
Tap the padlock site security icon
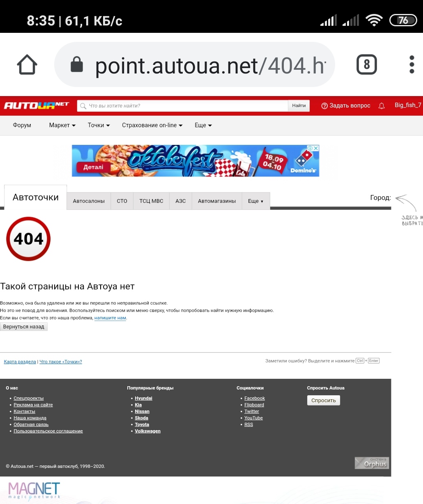pyautogui.click(x=77, y=64)
